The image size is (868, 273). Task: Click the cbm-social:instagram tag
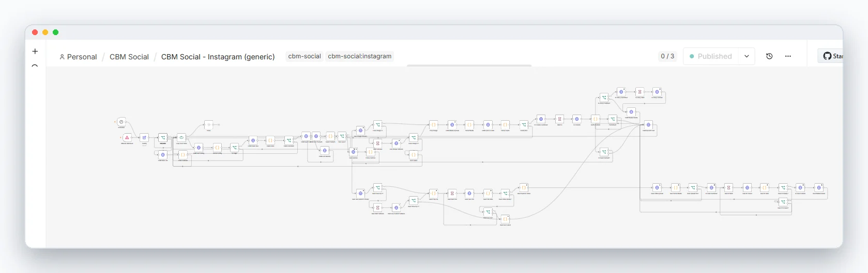point(360,56)
